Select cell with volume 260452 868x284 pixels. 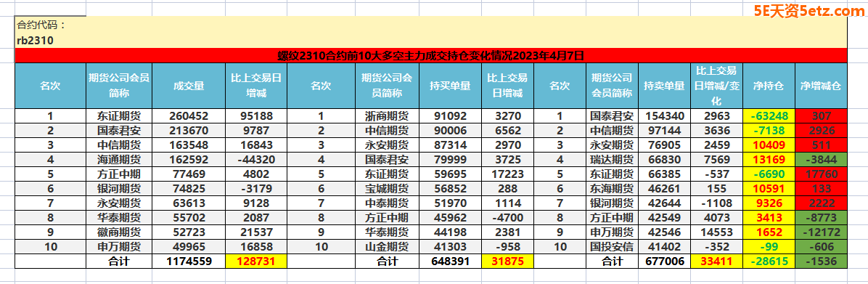coord(189,115)
